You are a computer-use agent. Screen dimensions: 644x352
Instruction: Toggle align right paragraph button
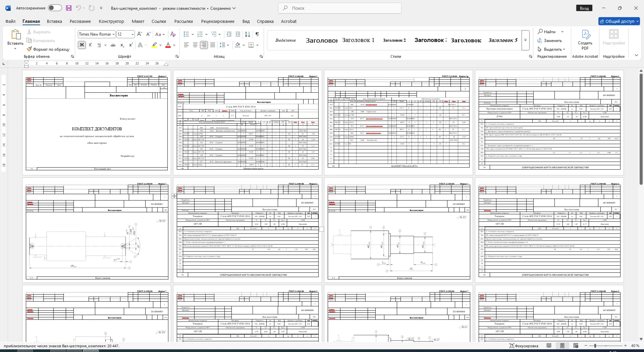tap(204, 45)
